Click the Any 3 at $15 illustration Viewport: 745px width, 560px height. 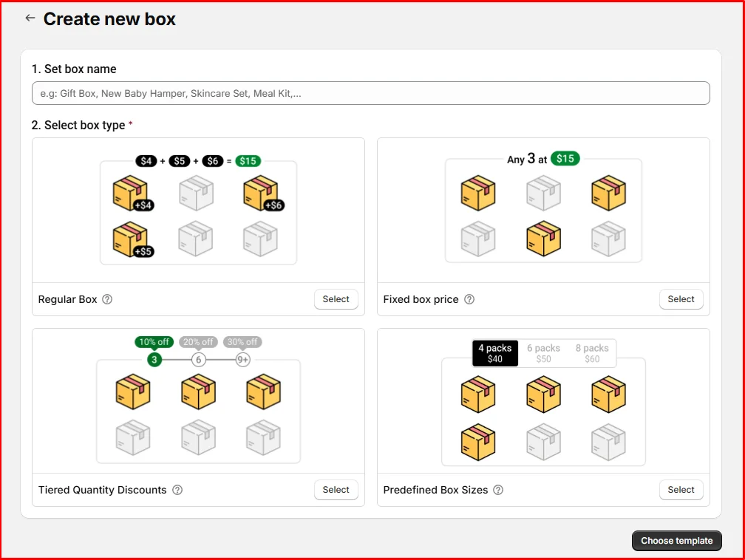pyautogui.click(x=543, y=207)
